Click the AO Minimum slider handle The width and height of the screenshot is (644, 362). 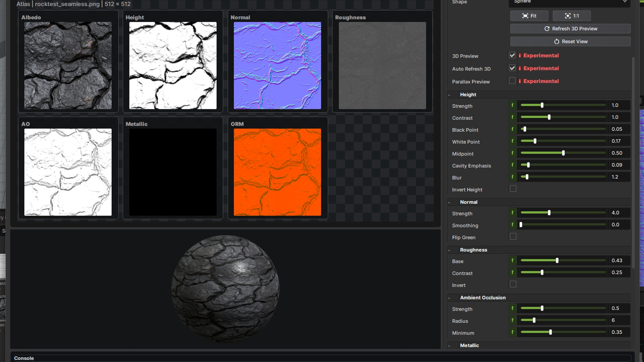point(550,332)
